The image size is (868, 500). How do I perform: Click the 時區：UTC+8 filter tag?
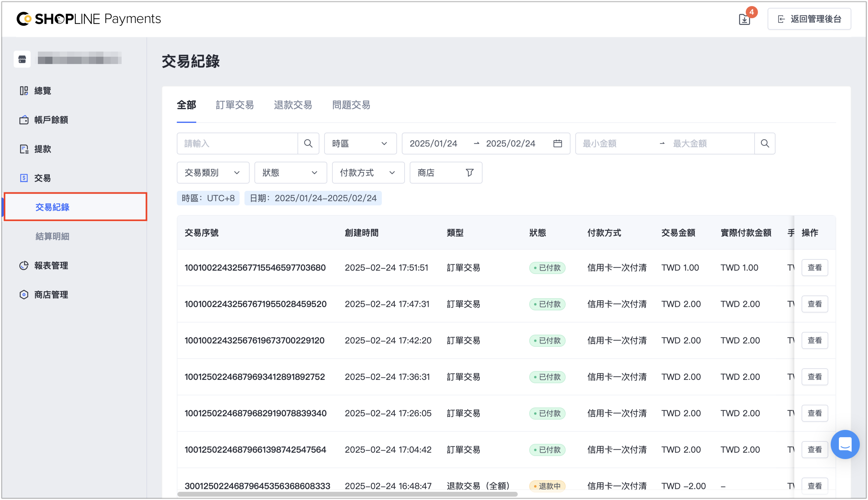click(208, 198)
